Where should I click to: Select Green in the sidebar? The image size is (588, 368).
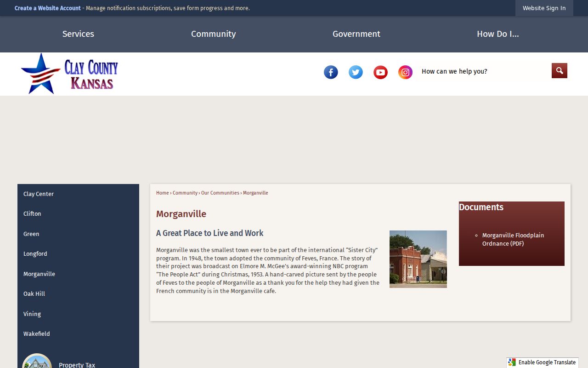coord(78,234)
